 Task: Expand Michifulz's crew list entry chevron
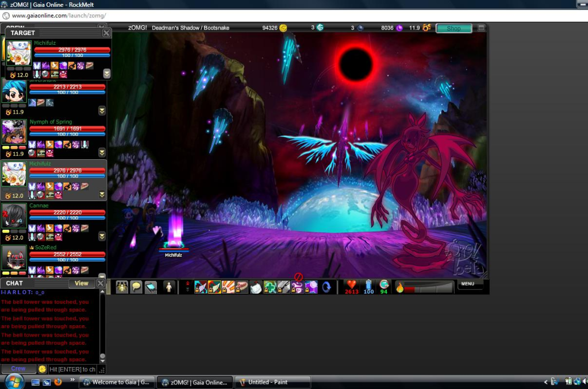pyautogui.click(x=102, y=194)
